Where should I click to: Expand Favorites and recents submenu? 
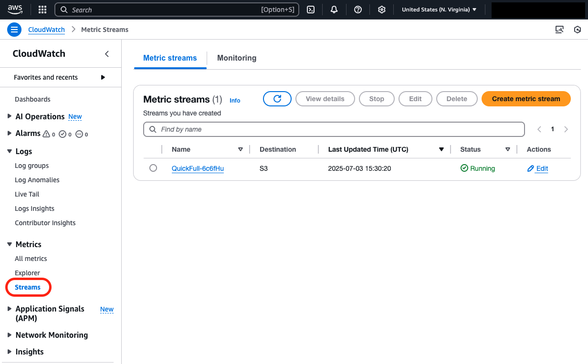click(103, 77)
